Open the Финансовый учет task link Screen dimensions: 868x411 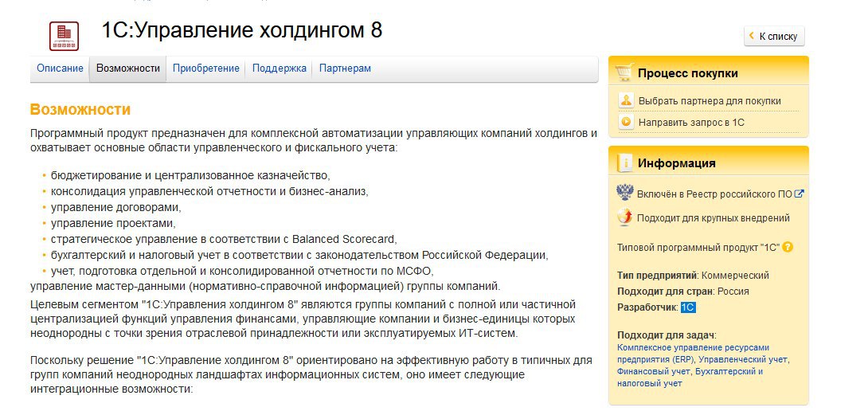point(653,372)
